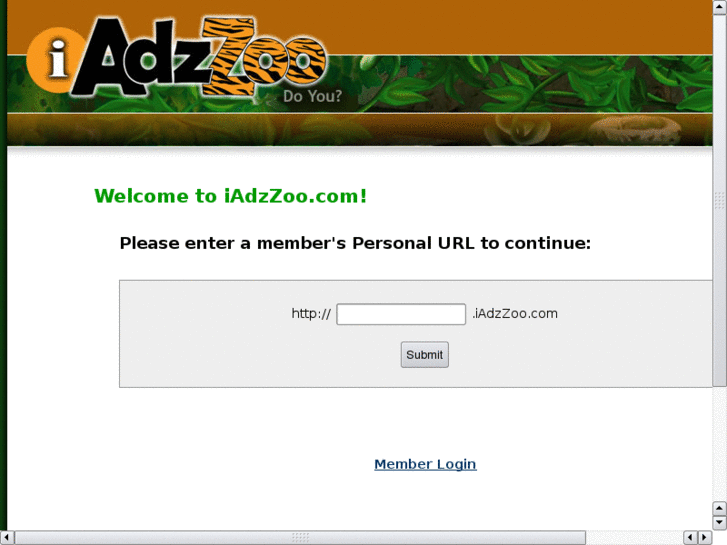Click the left arrow at left end of horizontal scrollbar
This screenshot has width=727, height=545.
(7, 538)
